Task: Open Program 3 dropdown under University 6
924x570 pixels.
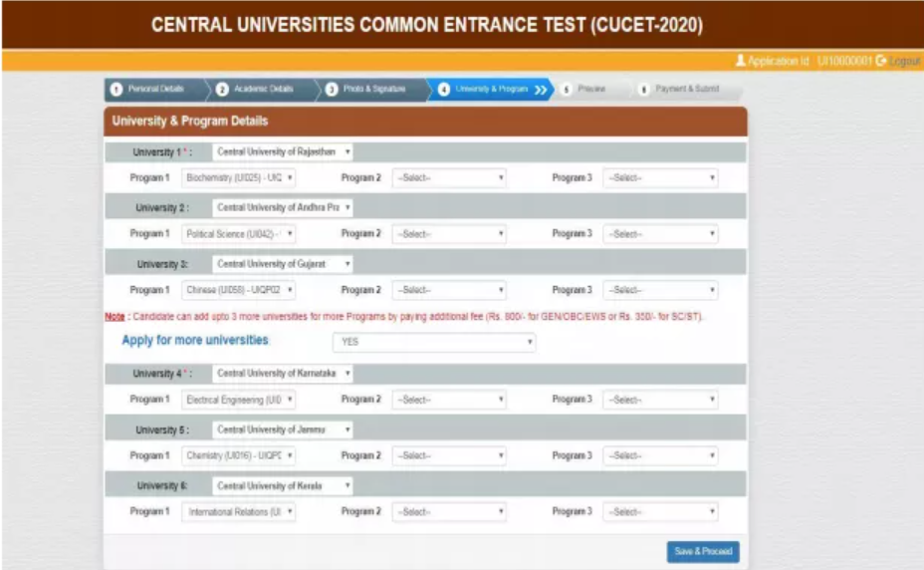Action: point(660,512)
